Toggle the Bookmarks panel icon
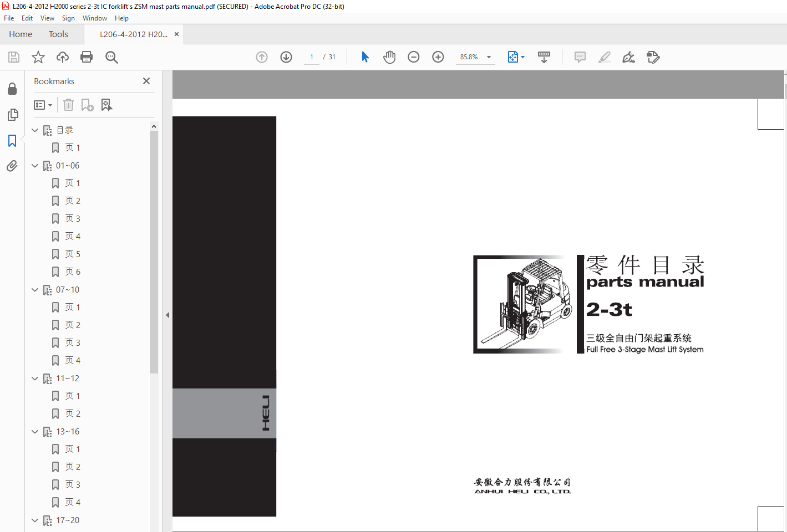Viewport: 787px width, 532px height. [12, 141]
